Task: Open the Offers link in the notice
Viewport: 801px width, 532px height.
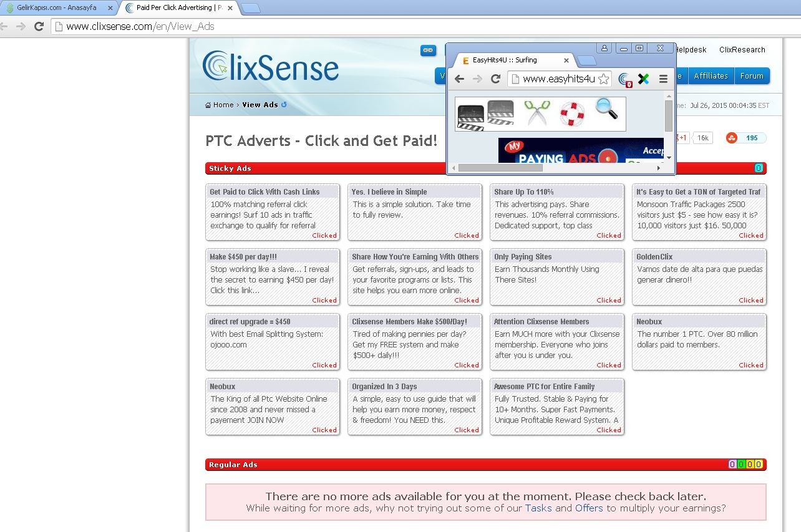Action: 589,508
